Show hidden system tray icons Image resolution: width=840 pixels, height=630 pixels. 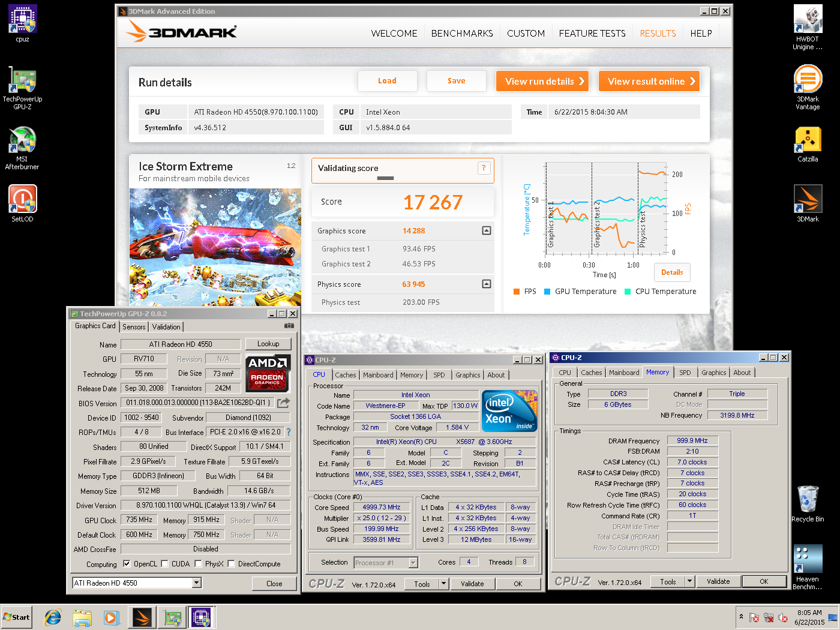(x=741, y=617)
